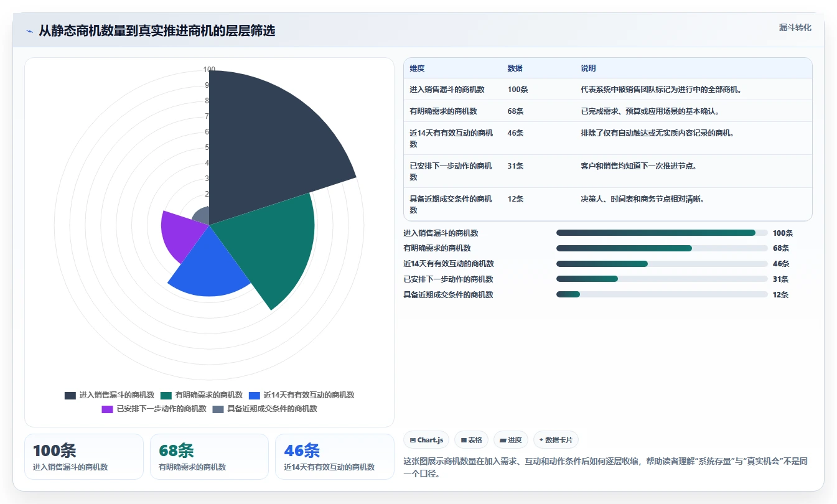Viewport: 837px width, 504px height.
Task: Click the 100条 cell in the table
Action: tap(518, 90)
